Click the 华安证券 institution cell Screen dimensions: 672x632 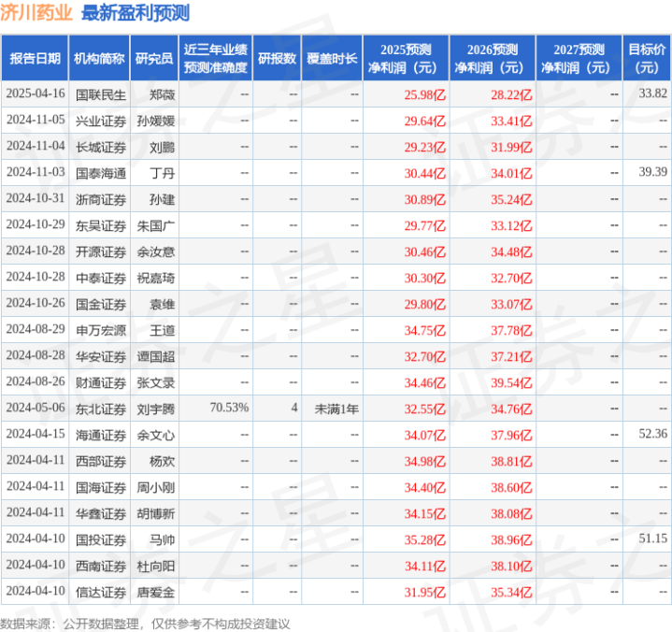(x=101, y=357)
